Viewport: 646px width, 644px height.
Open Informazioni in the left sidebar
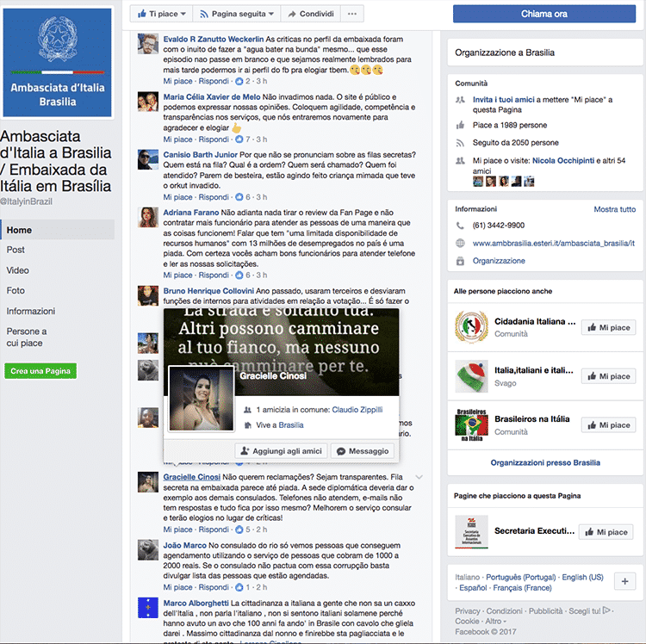pos(31,312)
